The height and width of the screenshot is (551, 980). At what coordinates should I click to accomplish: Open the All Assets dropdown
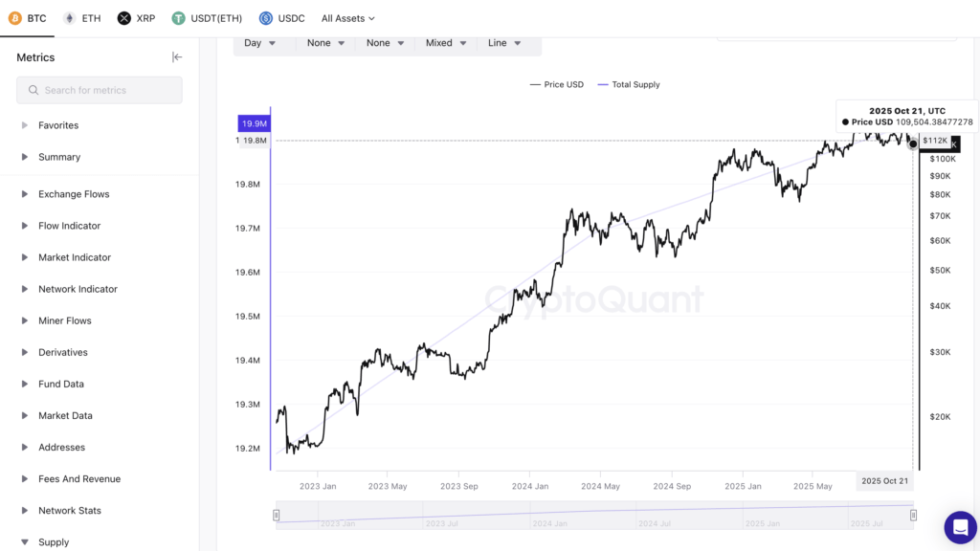coord(348,18)
